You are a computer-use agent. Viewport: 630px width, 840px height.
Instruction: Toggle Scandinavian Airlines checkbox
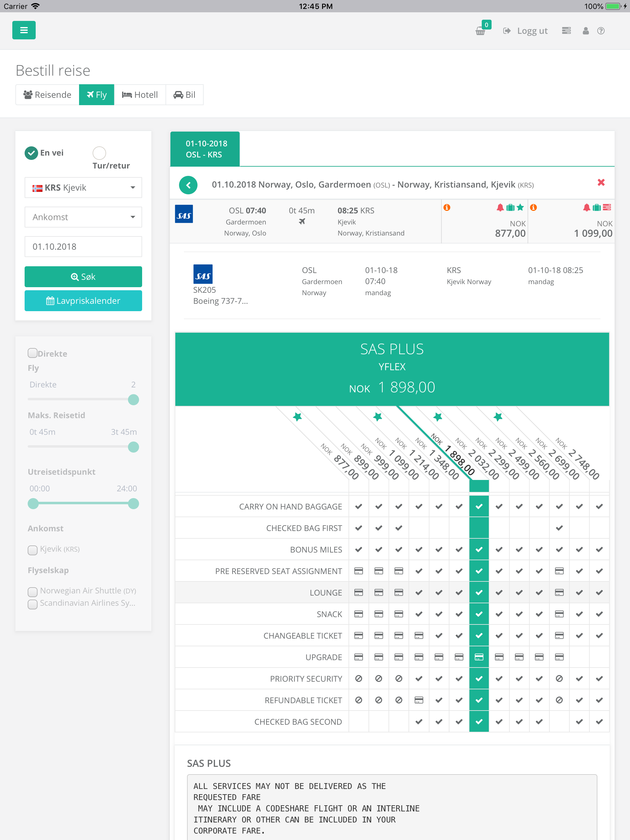click(x=33, y=604)
